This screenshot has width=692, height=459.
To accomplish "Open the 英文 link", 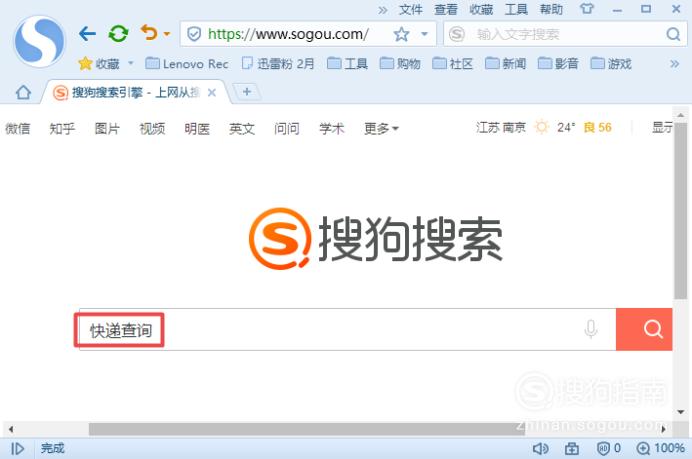I will click(x=242, y=128).
